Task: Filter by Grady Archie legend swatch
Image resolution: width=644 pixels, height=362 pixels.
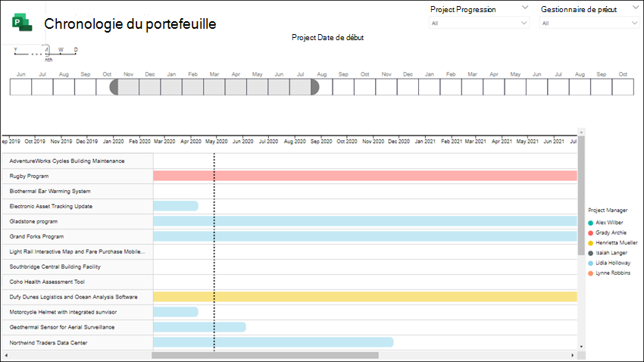Action: [591, 233]
